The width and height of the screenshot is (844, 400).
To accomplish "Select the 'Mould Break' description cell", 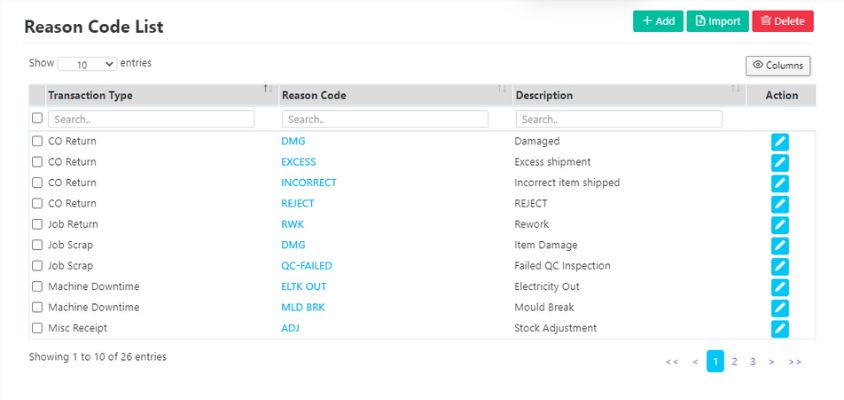I will 544,307.
